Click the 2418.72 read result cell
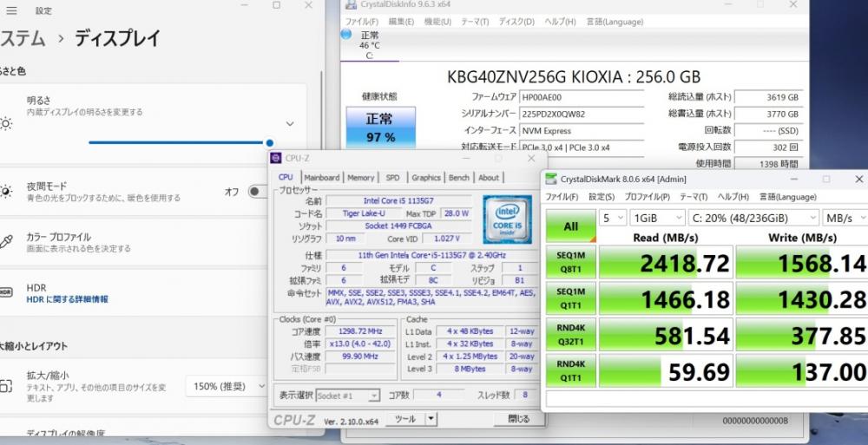This screenshot has width=868, height=445. coord(666,262)
